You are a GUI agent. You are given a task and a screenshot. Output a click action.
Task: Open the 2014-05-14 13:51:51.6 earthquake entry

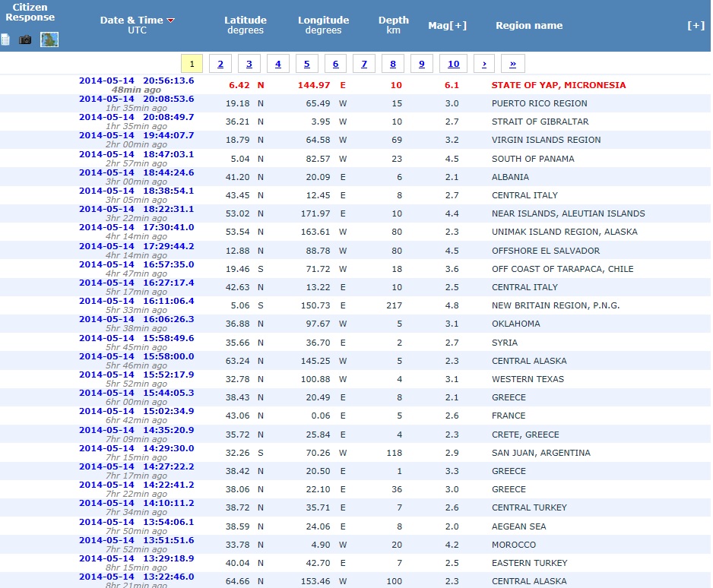pyautogui.click(x=136, y=540)
